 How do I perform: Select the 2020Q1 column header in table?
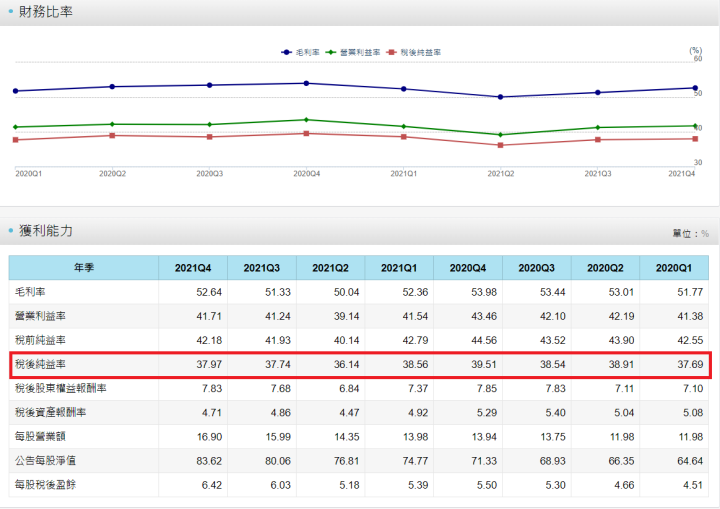click(673, 268)
